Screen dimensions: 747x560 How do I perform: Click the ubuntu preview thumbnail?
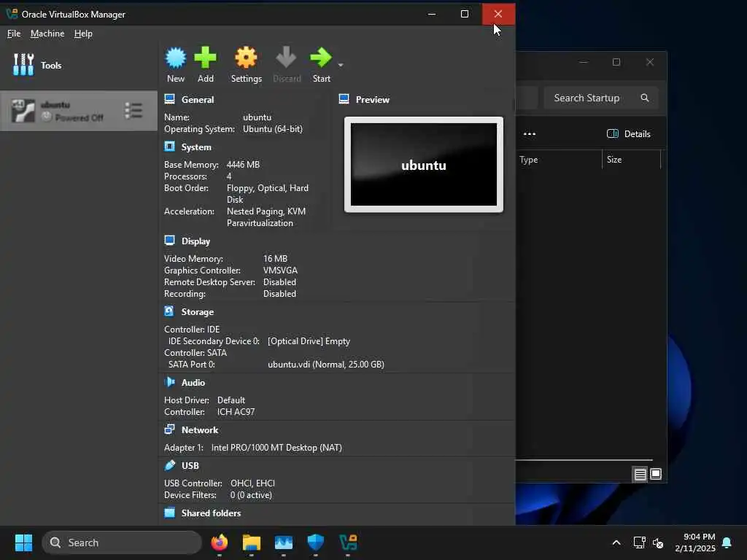tap(424, 164)
